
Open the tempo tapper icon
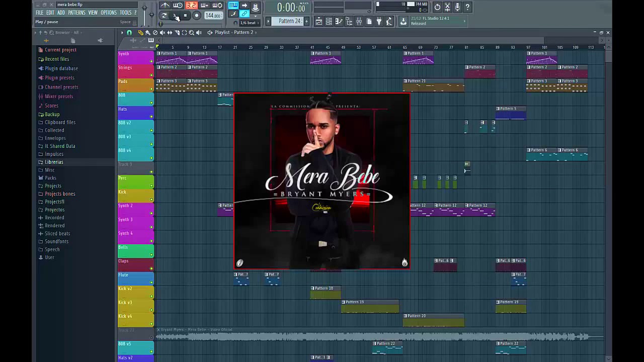tap(389, 21)
